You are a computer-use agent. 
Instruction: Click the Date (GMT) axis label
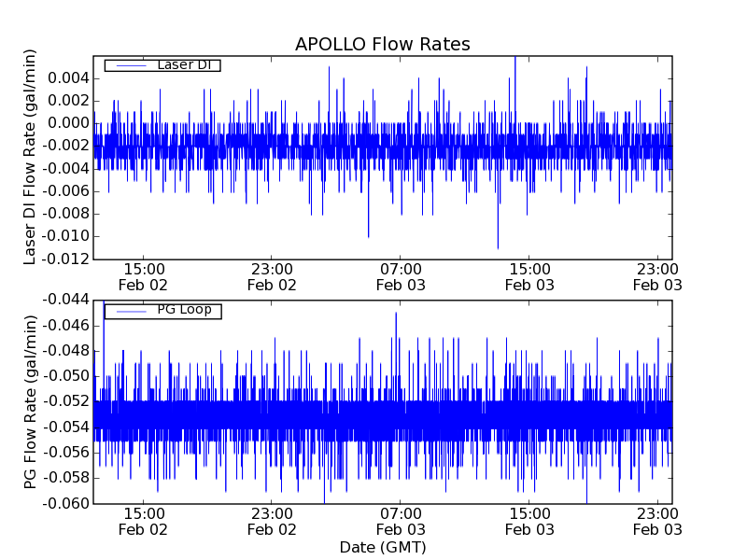point(383,548)
